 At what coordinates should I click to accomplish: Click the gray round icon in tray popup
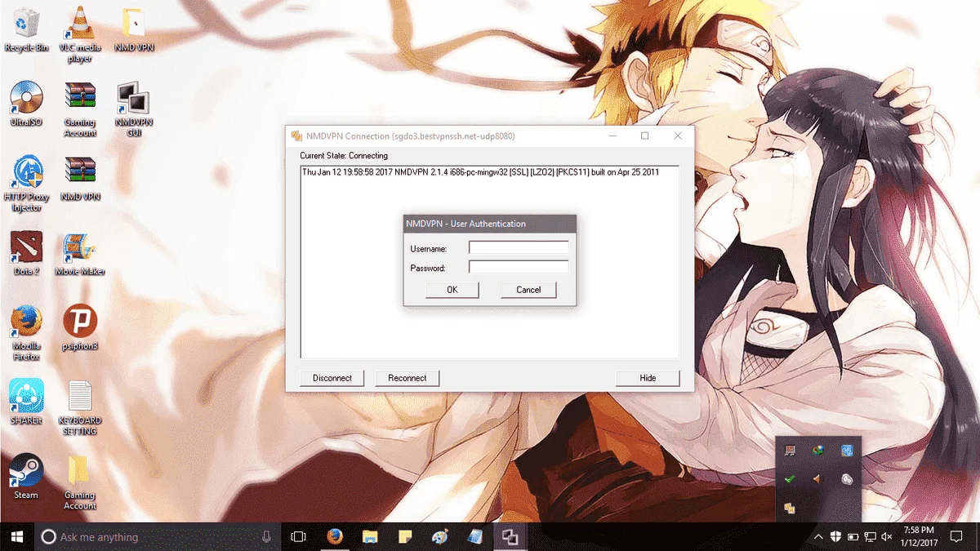pyautogui.click(x=847, y=479)
